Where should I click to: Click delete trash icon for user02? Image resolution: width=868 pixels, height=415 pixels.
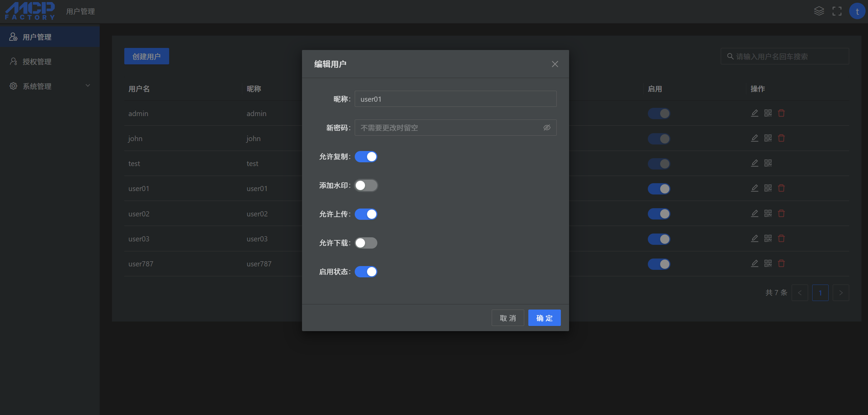point(781,213)
